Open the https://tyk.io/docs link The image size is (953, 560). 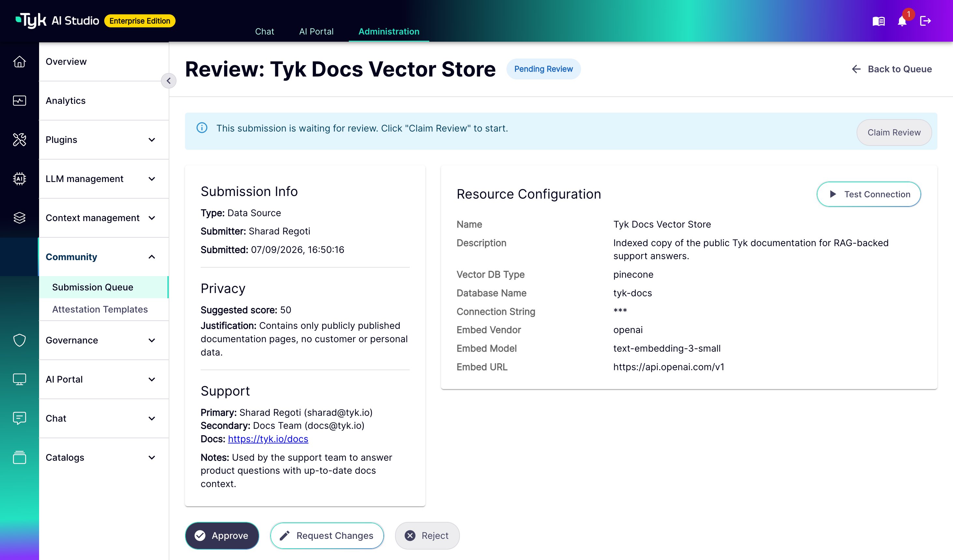[x=268, y=439]
